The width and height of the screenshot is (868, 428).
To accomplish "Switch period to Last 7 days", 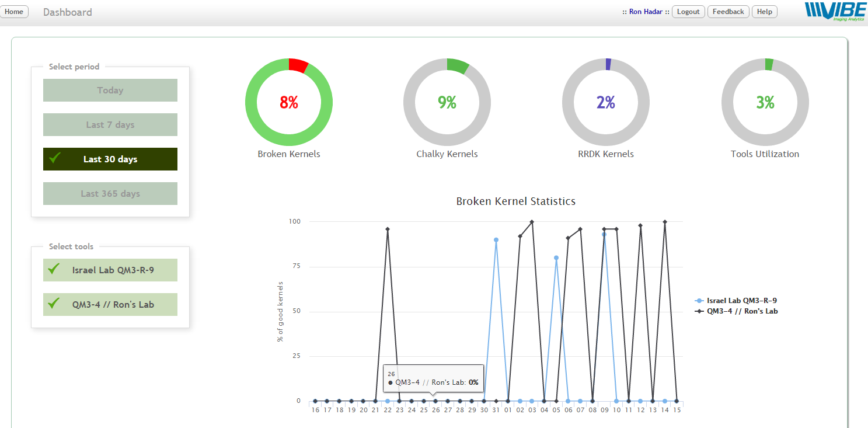I will click(x=110, y=125).
